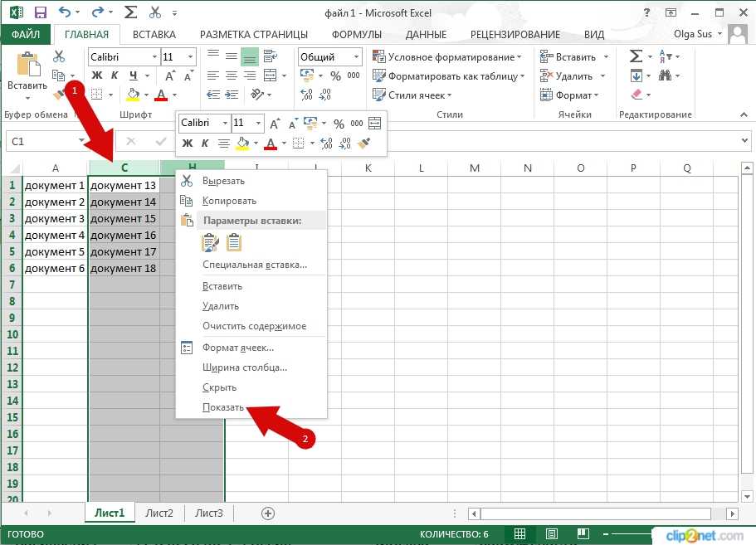Open number format Общий dropdown
The width and height of the screenshot is (756, 545).
tap(356, 57)
